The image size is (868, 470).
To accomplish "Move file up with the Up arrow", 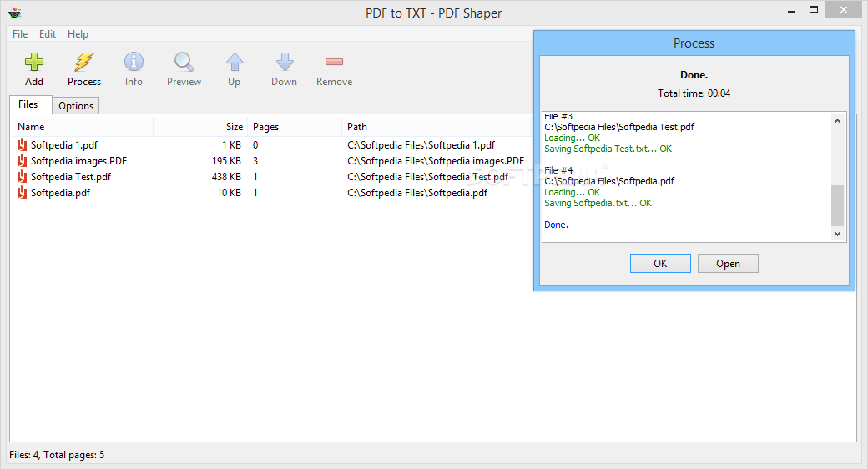I will (x=235, y=62).
